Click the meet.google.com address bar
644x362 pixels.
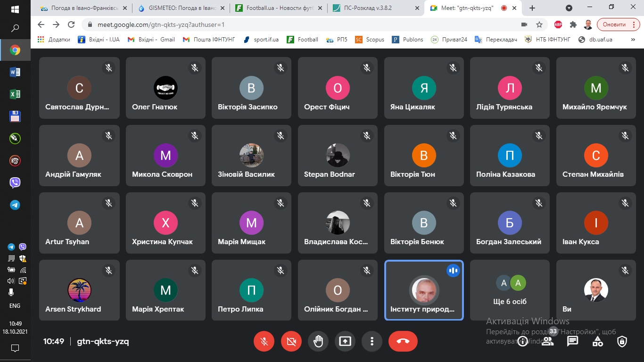point(283,25)
